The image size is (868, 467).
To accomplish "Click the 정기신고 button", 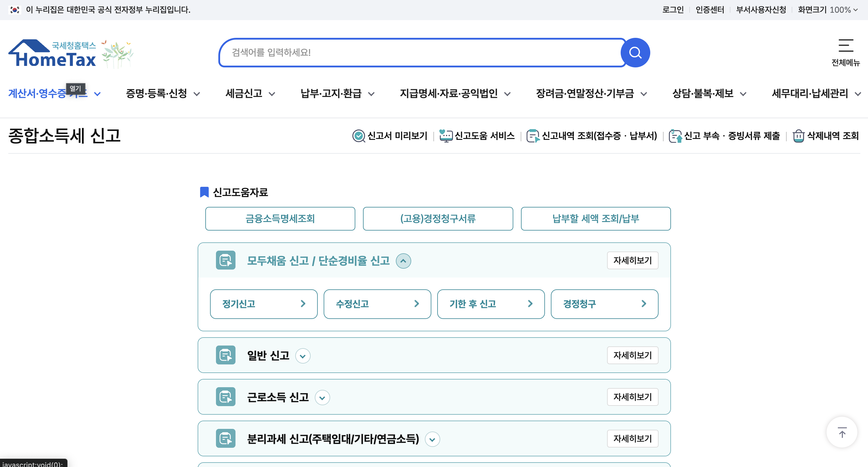I will point(264,304).
